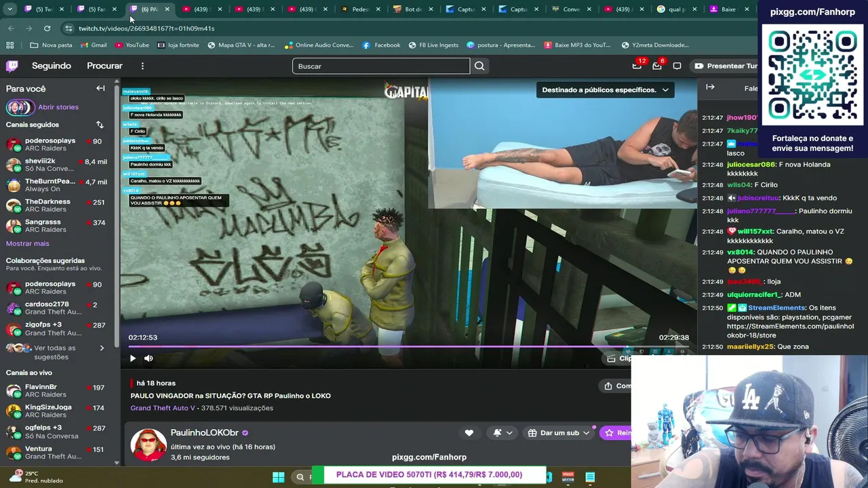Screen dimensions: 868x488
Task: Click Apresentar Turma button
Action: click(x=724, y=66)
